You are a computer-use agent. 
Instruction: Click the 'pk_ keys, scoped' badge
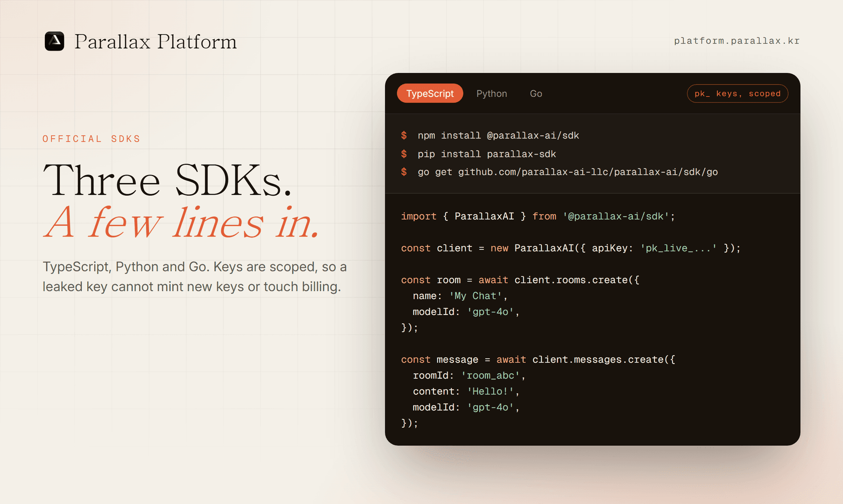coord(737,93)
